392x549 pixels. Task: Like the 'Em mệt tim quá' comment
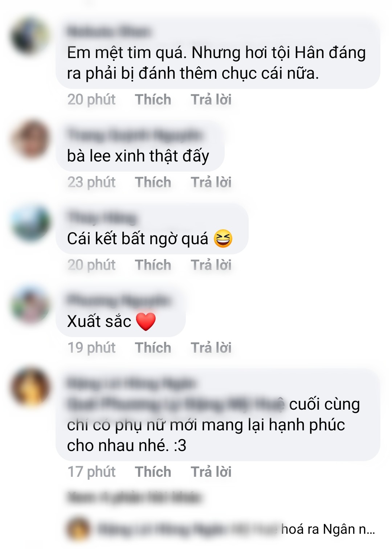click(x=153, y=99)
